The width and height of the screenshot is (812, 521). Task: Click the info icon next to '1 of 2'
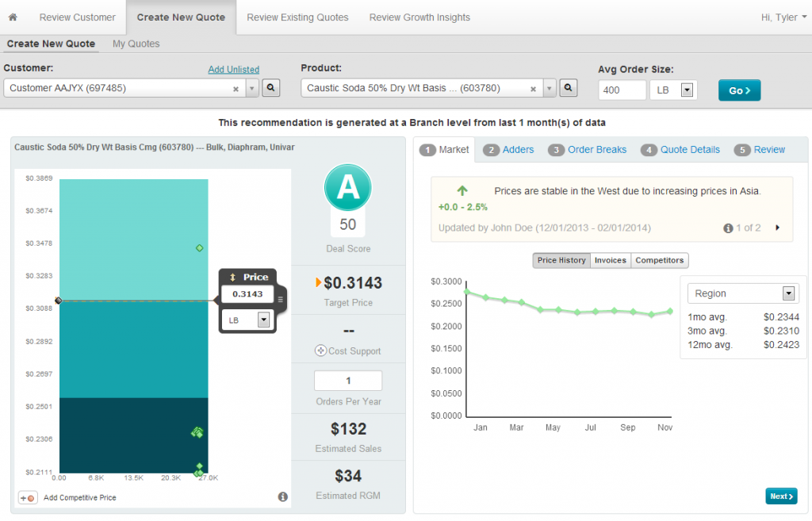click(x=727, y=228)
